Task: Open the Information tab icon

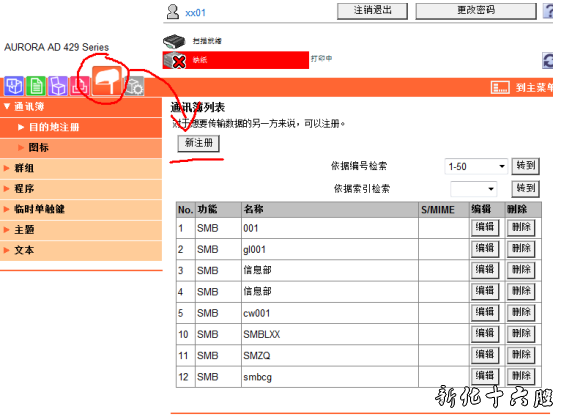Action: (x=14, y=86)
